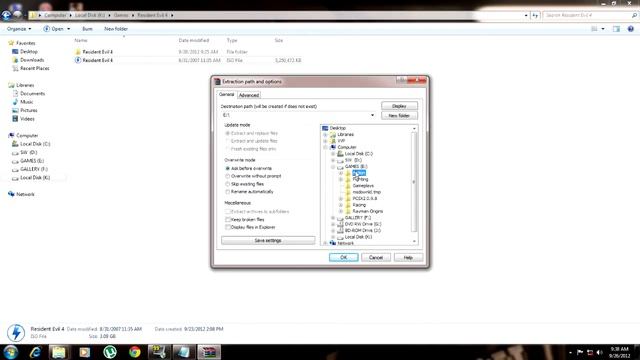This screenshot has width=640, height=360.
Task: Launch Internet Explorer from the taskbar
Action: 35,352
